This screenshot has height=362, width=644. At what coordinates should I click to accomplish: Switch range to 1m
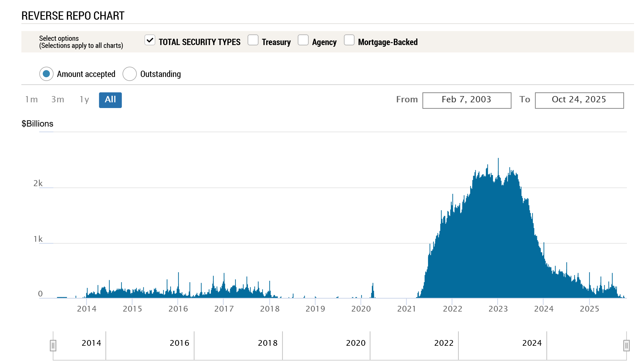pyautogui.click(x=31, y=99)
